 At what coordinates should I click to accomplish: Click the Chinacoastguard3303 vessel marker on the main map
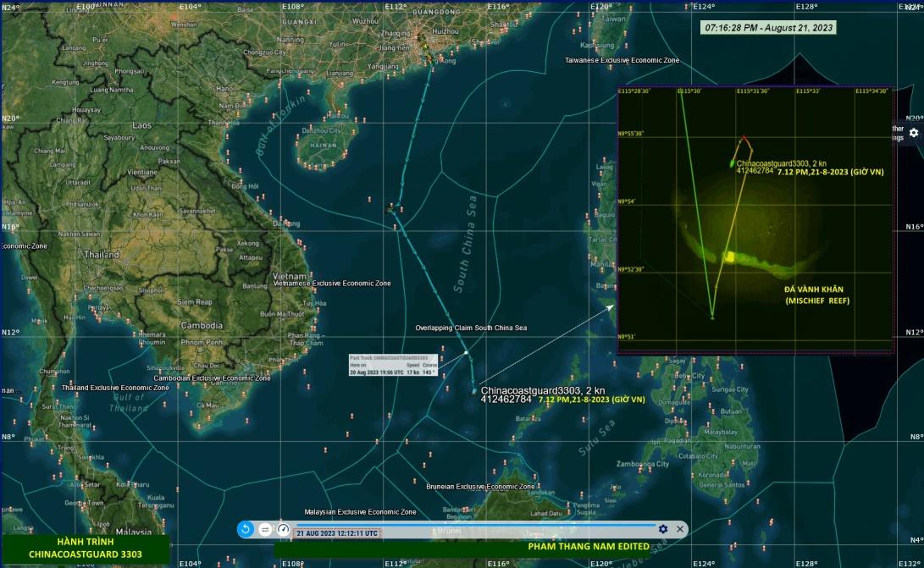(x=473, y=390)
